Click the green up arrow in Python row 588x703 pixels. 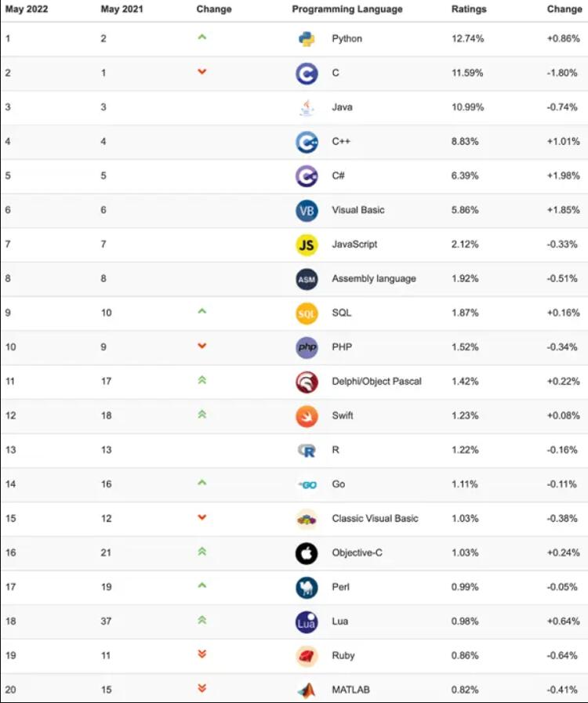coord(201,37)
